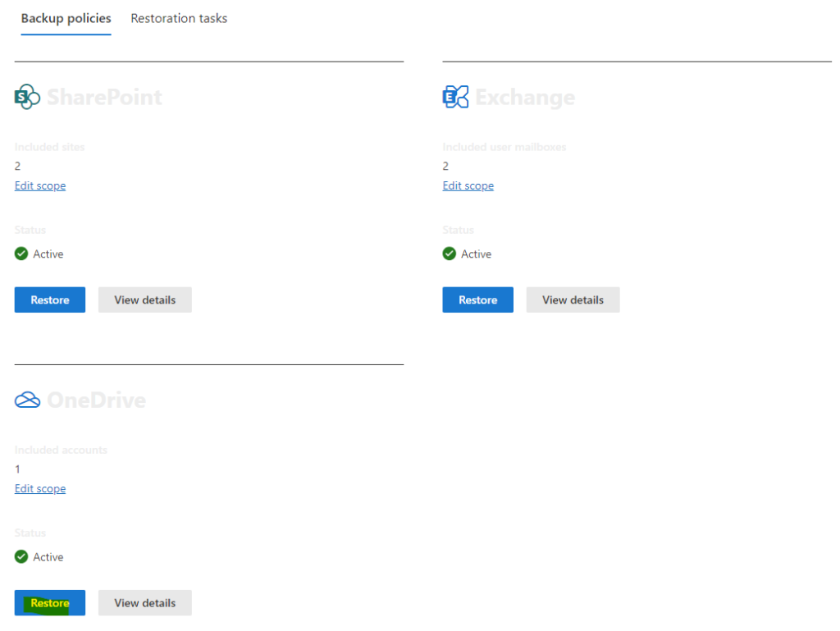The image size is (840, 631).
Task: Click the SharePoint included sites count 2
Action: tap(18, 166)
